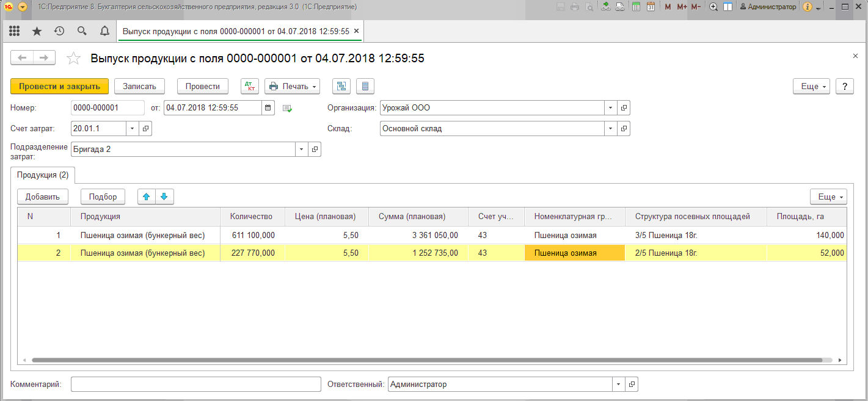Open calendar picker for document date

[x=268, y=108]
